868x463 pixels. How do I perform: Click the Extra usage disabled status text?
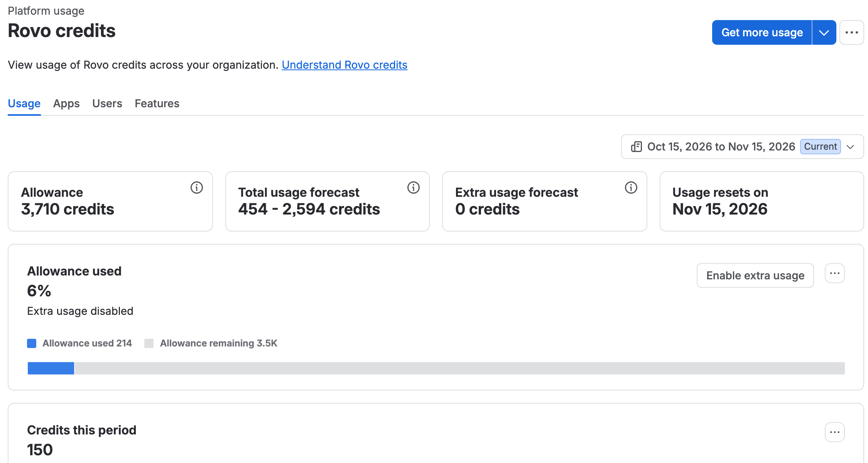pyautogui.click(x=80, y=311)
